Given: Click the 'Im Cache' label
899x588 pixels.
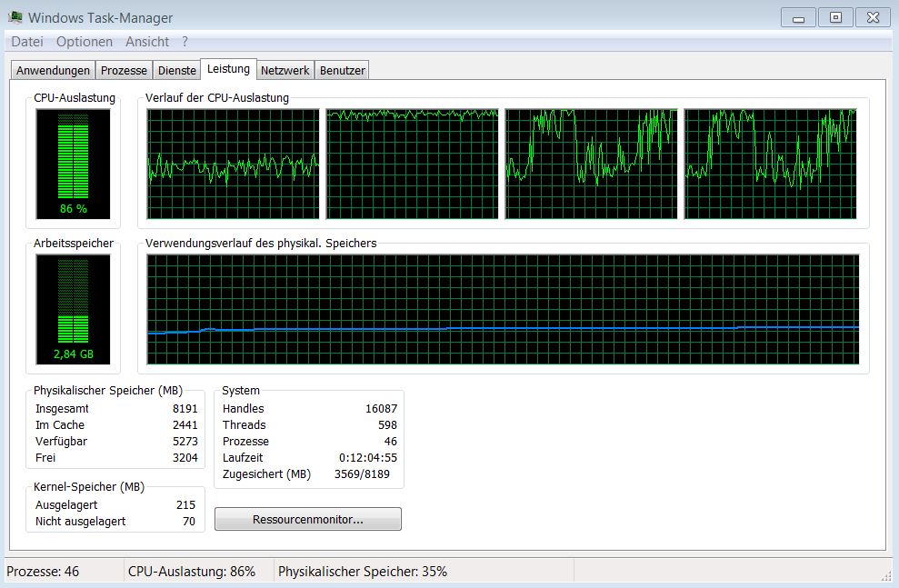Looking at the screenshot, I should (x=60, y=424).
